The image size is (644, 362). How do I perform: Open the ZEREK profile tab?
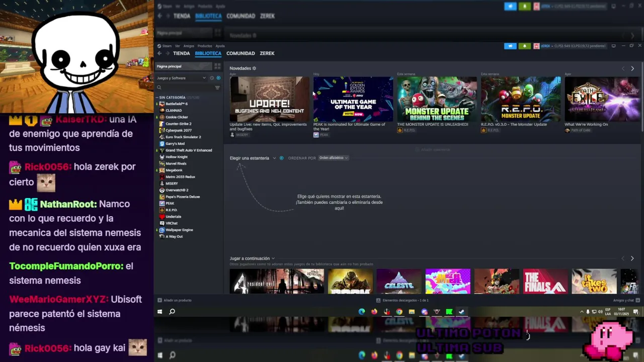click(x=267, y=53)
